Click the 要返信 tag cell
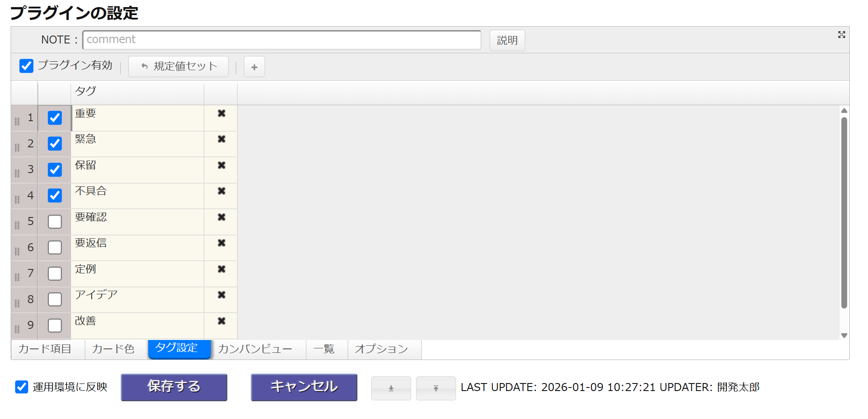 click(x=138, y=248)
